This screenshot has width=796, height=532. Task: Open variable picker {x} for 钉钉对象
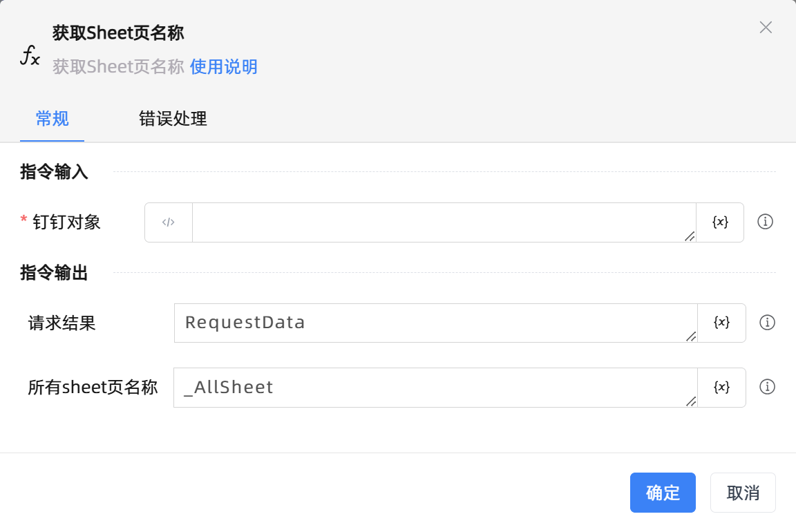720,222
